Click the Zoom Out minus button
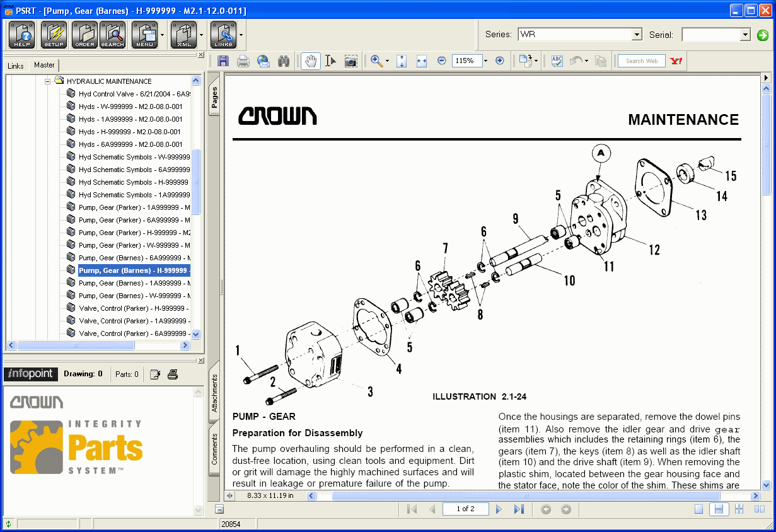The width and height of the screenshot is (776, 532). [441, 61]
